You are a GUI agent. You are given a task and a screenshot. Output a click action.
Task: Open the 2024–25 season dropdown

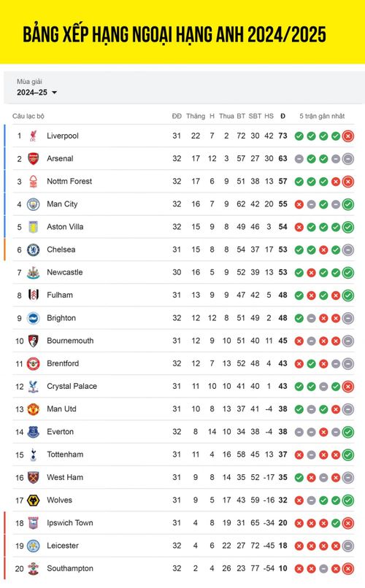tap(36, 92)
